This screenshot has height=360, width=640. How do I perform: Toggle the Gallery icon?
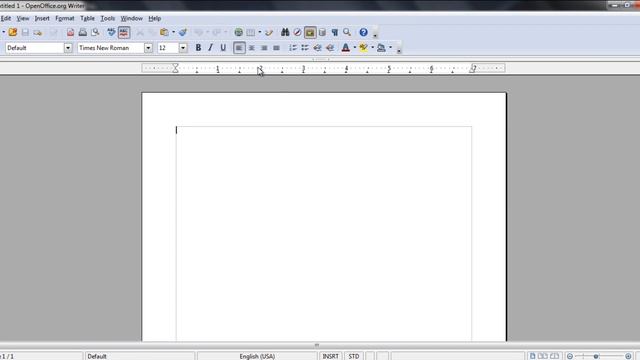(310, 32)
